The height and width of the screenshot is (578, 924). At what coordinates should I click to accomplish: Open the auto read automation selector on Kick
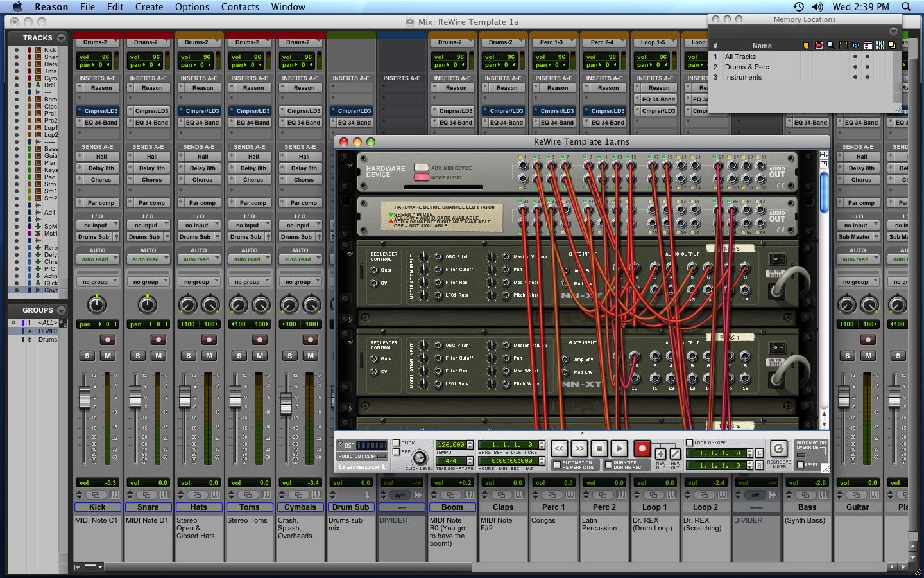tap(98, 259)
